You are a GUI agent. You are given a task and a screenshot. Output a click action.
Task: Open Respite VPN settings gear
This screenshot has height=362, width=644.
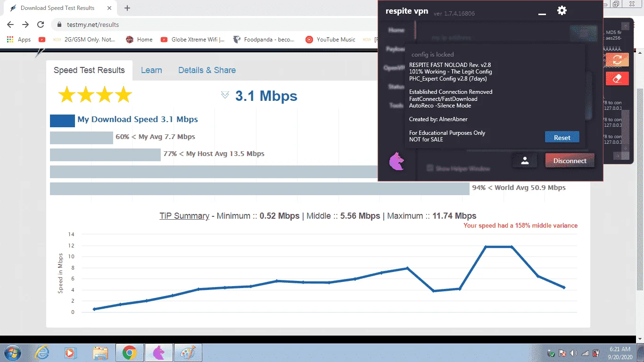[561, 10]
